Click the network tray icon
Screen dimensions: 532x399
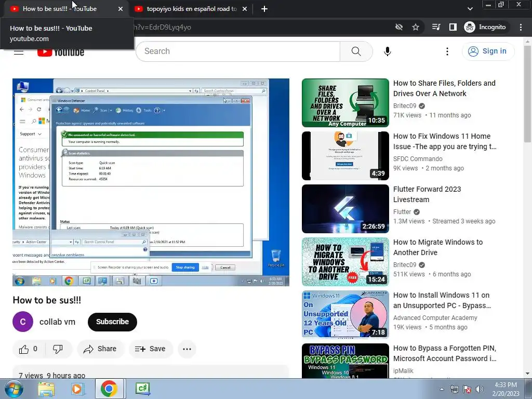click(x=454, y=389)
